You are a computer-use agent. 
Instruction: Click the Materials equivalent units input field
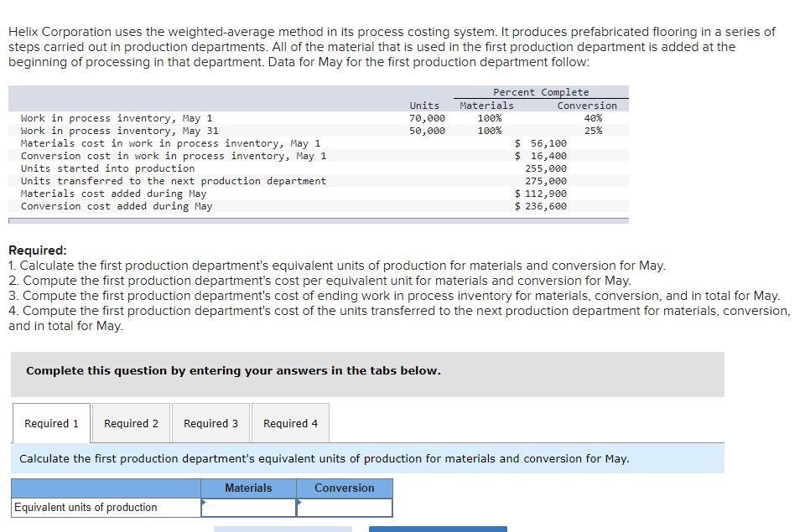[247, 507]
